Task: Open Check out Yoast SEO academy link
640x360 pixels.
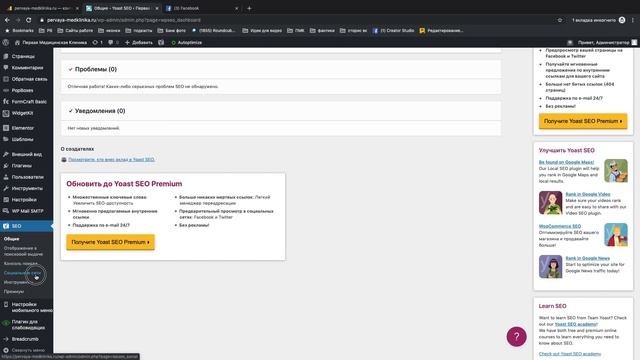Action: pos(570,354)
